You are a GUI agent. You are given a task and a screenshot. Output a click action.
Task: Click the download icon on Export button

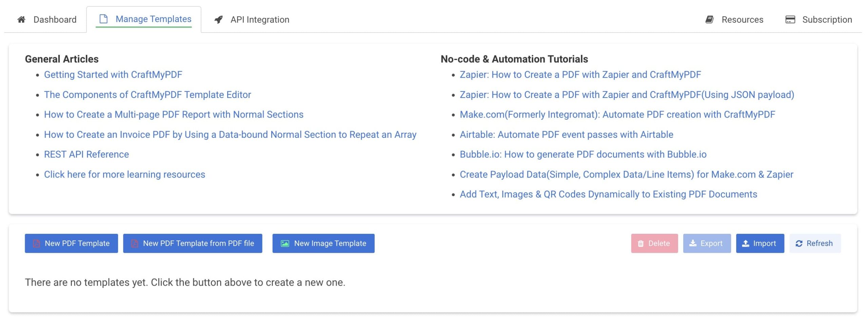693,243
